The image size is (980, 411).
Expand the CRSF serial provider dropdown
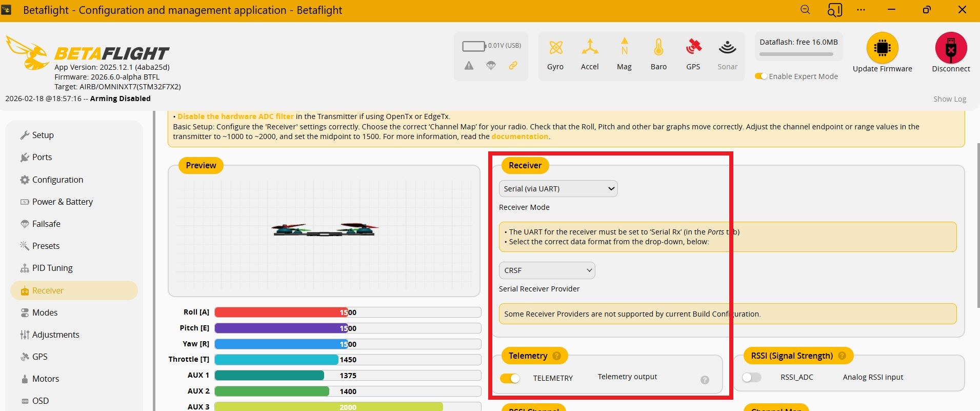pos(547,270)
